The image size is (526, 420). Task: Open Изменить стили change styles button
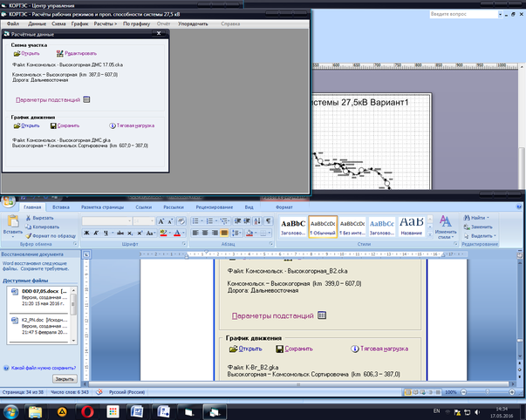pyautogui.click(x=446, y=227)
